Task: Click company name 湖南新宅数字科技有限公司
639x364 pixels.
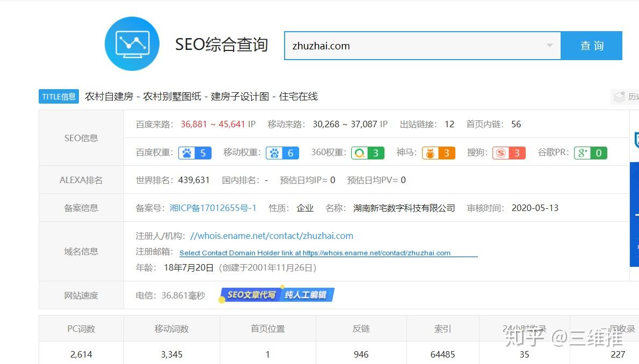Action: point(404,208)
